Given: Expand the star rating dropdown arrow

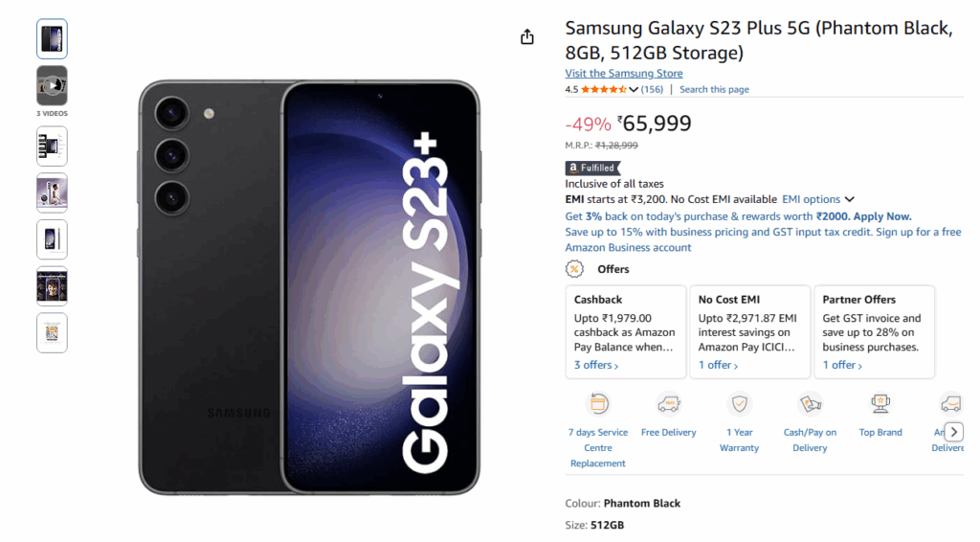Looking at the screenshot, I should 634,89.
